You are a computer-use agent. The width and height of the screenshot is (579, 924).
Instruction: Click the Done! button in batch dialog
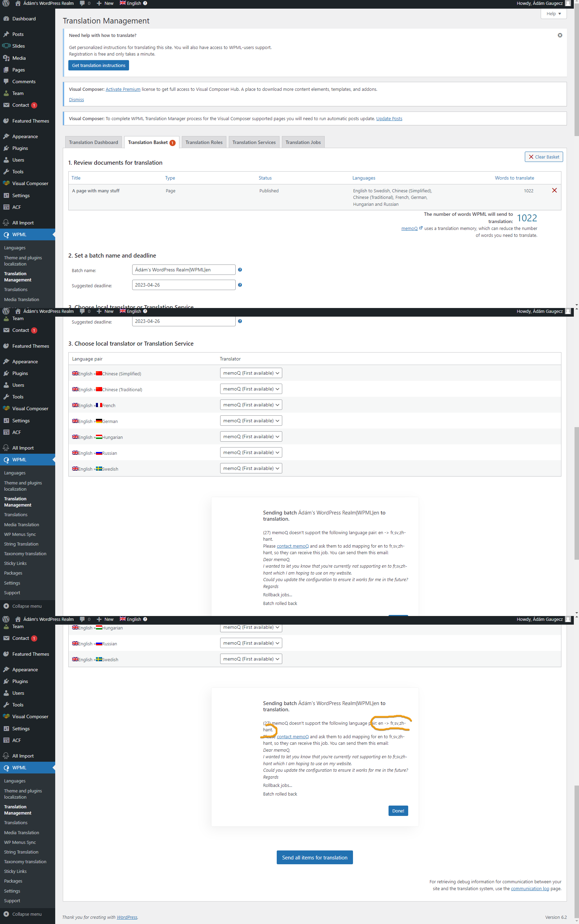click(x=398, y=811)
